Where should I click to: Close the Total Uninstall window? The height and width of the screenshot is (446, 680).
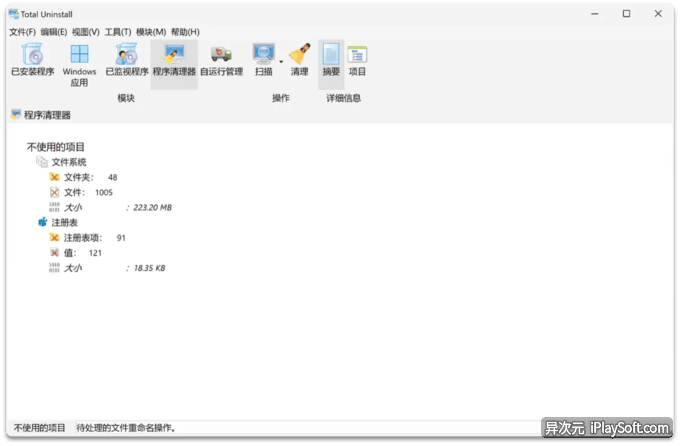[658, 14]
